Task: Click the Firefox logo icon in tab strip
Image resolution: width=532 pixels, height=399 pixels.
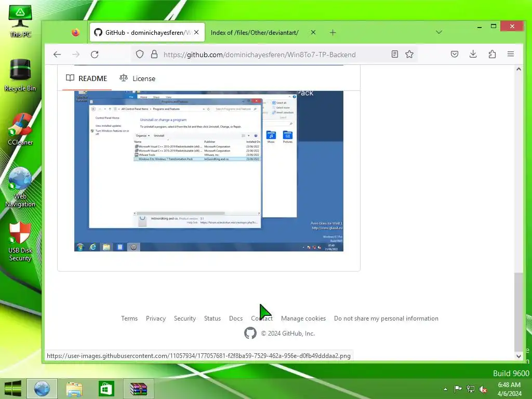Action: tap(75, 33)
